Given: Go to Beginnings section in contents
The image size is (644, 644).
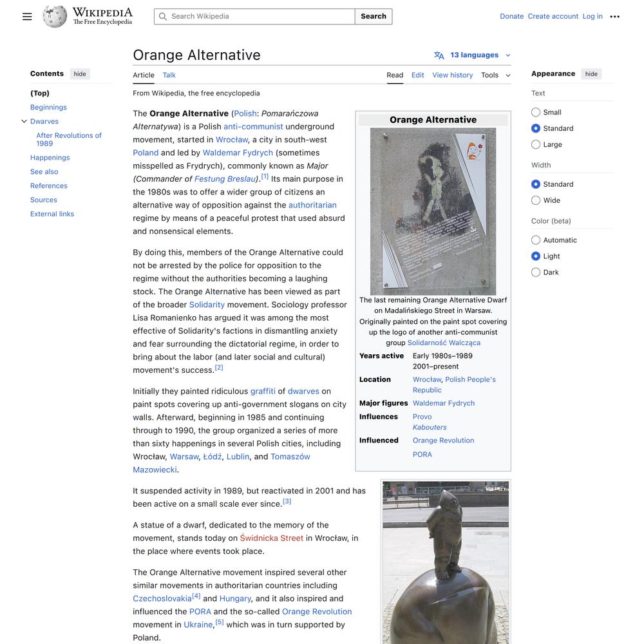Looking at the screenshot, I should point(48,107).
